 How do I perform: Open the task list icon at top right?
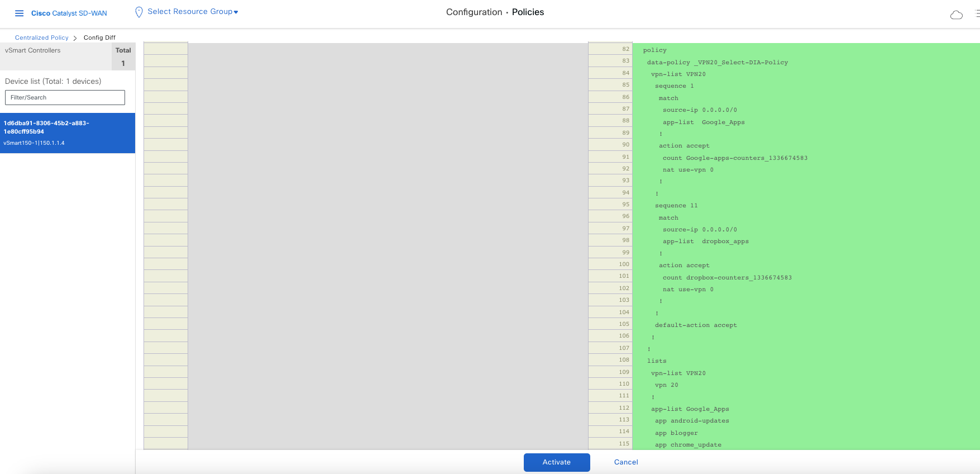click(x=977, y=13)
